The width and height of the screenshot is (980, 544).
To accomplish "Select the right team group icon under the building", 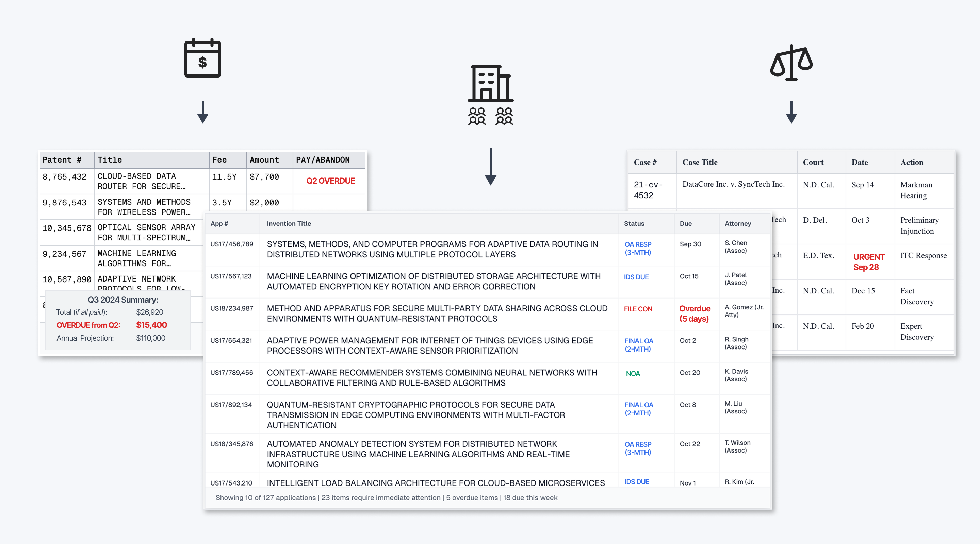I will pos(504,116).
